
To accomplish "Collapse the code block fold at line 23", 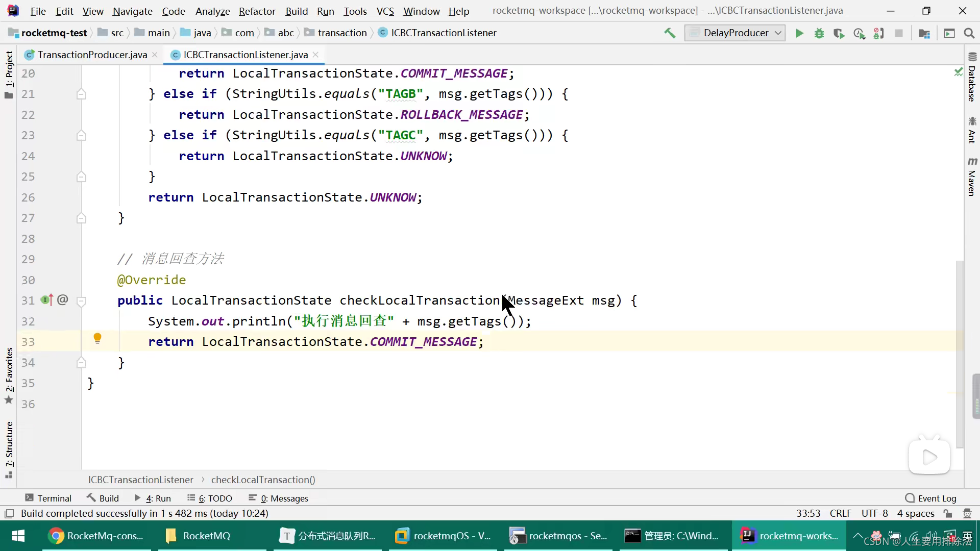I will [x=81, y=136].
